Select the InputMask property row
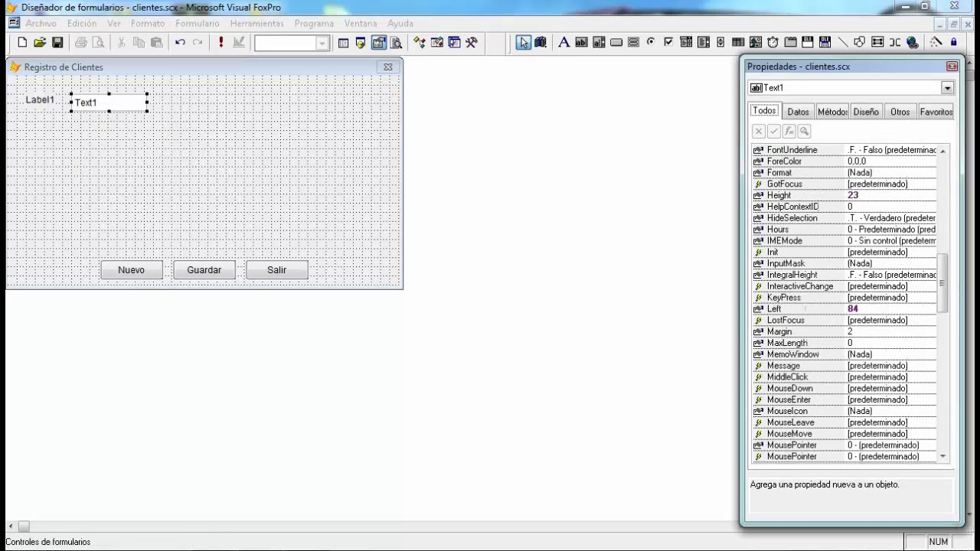 click(844, 263)
